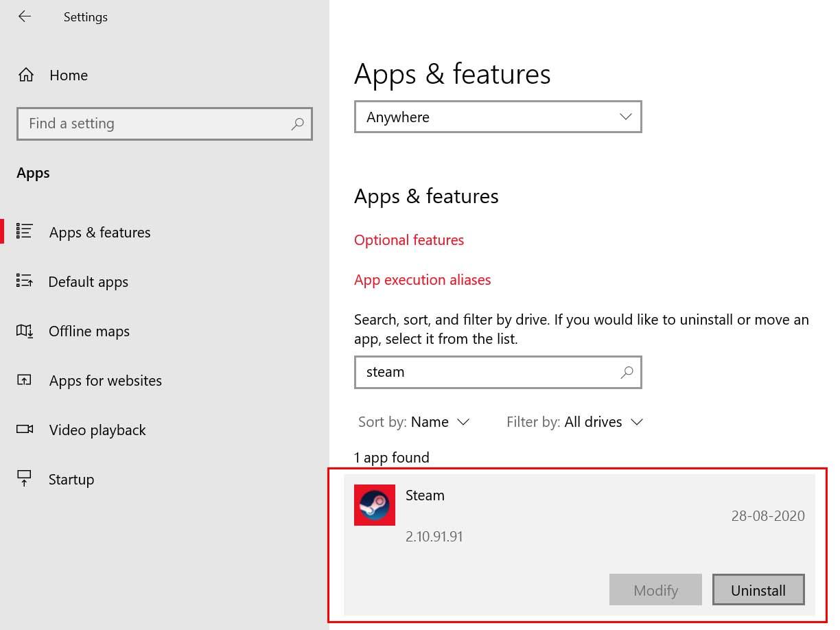This screenshot has width=840, height=630.
Task: Go to Video playback settings
Action: click(97, 430)
